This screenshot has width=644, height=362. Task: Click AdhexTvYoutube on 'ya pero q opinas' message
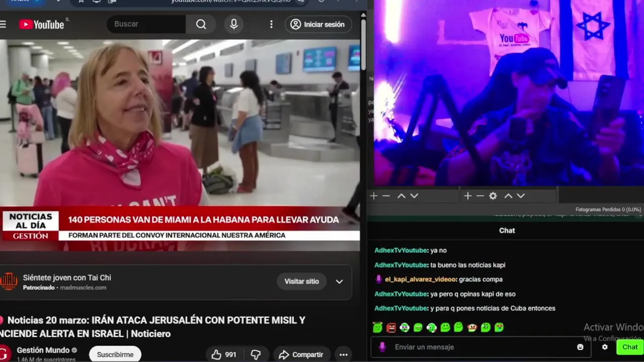[x=401, y=294]
